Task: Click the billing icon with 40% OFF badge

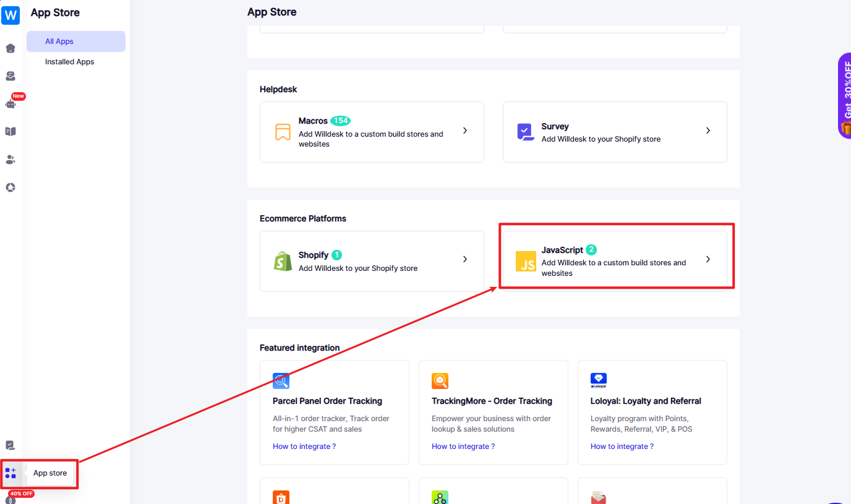Action: [x=11, y=500]
